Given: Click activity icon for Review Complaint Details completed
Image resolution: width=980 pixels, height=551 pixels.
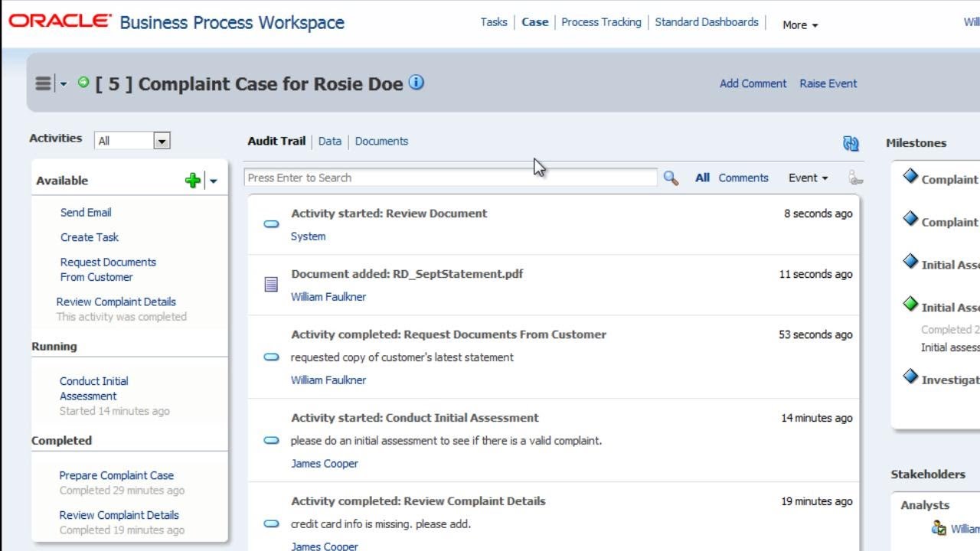Looking at the screenshot, I should 271,524.
